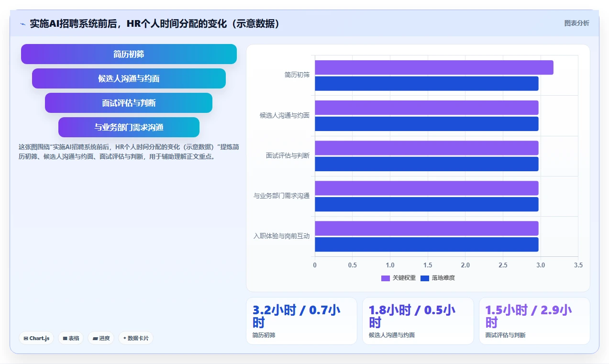Click the 入职体验与岗前互动 axis label
This screenshot has width=609, height=364.
pos(282,236)
